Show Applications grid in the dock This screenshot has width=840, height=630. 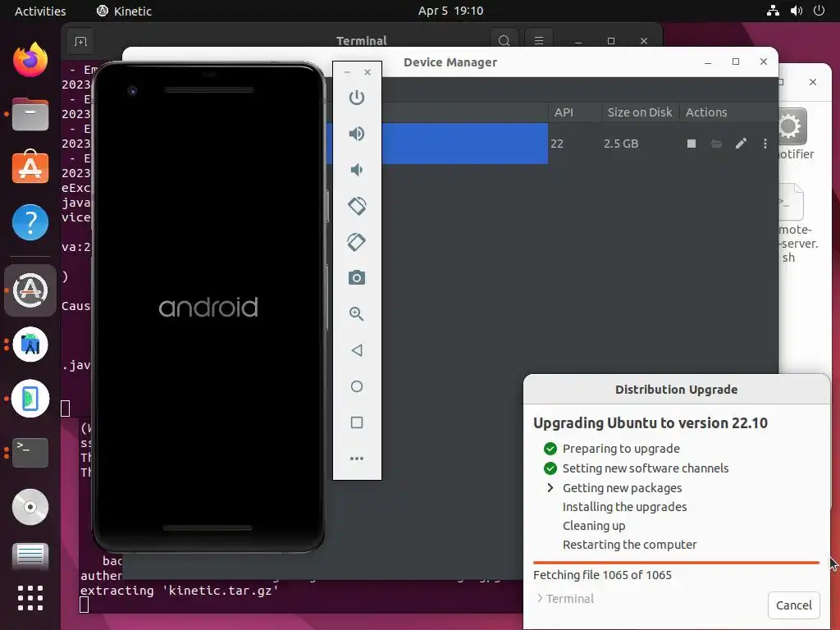(30, 597)
